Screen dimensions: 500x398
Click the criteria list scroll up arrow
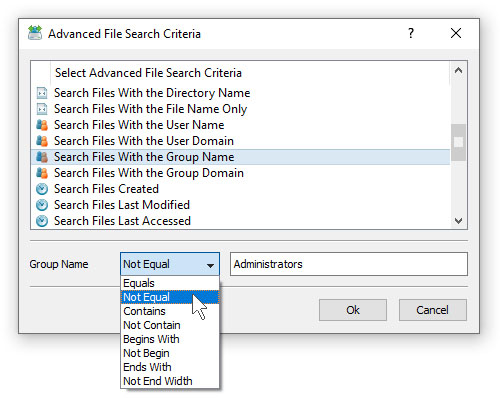point(459,70)
